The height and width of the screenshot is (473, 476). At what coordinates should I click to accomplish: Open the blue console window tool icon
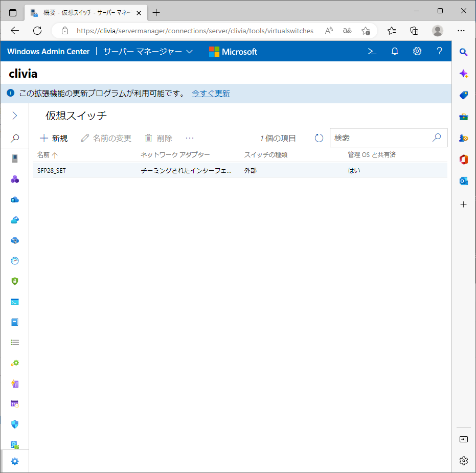14,302
